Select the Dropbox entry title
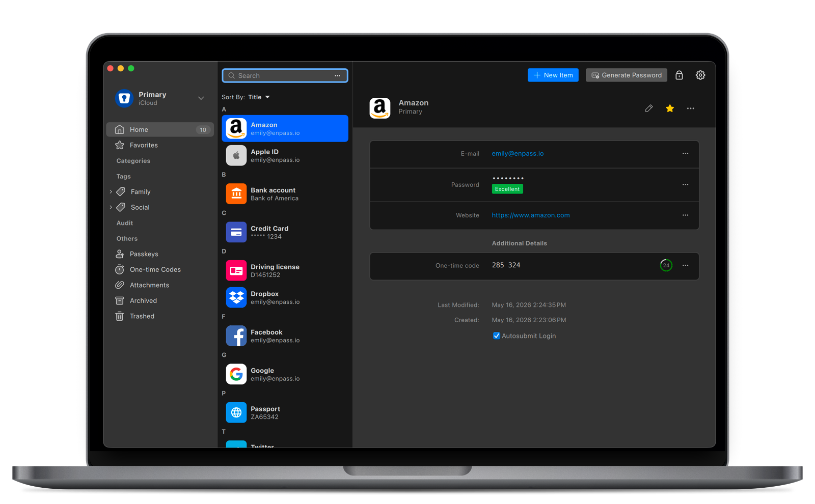The image size is (815, 504). (264, 294)
